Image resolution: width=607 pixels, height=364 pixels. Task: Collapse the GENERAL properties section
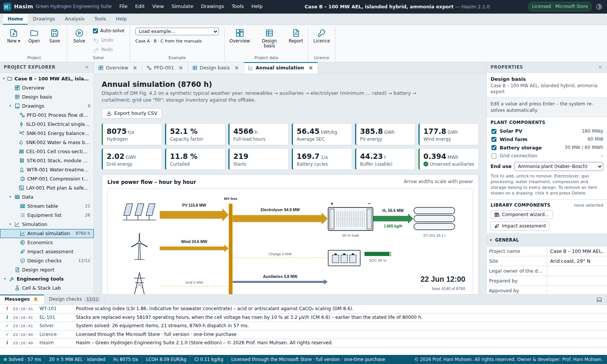tap(491, 240)
